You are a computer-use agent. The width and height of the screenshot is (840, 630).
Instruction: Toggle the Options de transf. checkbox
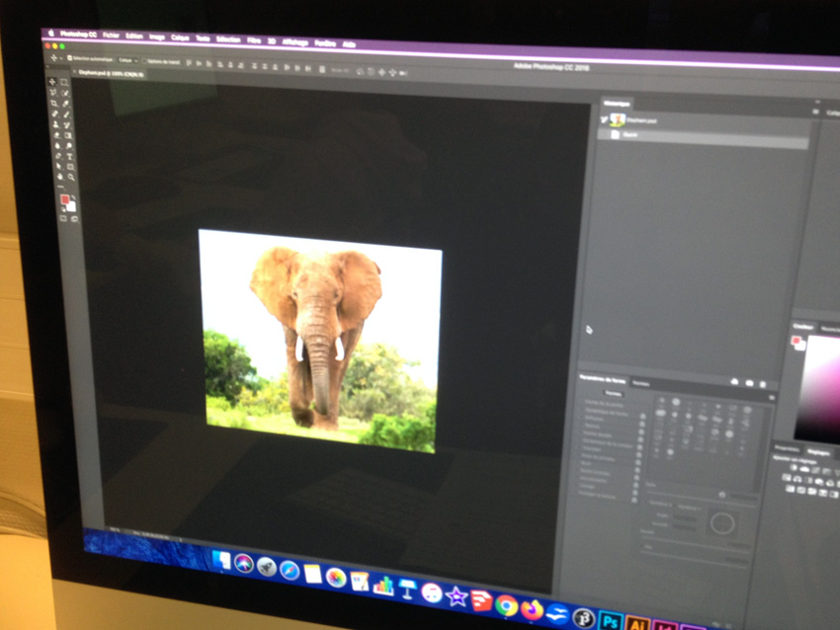click(144, 61)
